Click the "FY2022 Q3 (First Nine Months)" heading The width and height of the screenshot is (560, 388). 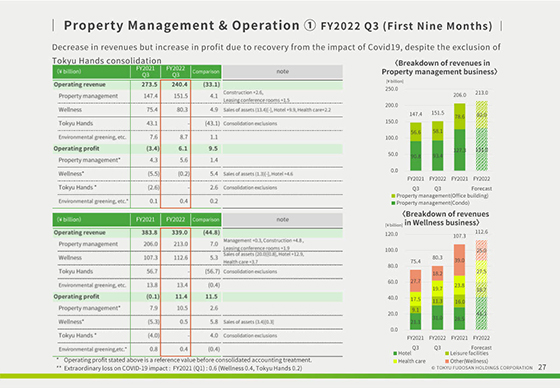406,26
